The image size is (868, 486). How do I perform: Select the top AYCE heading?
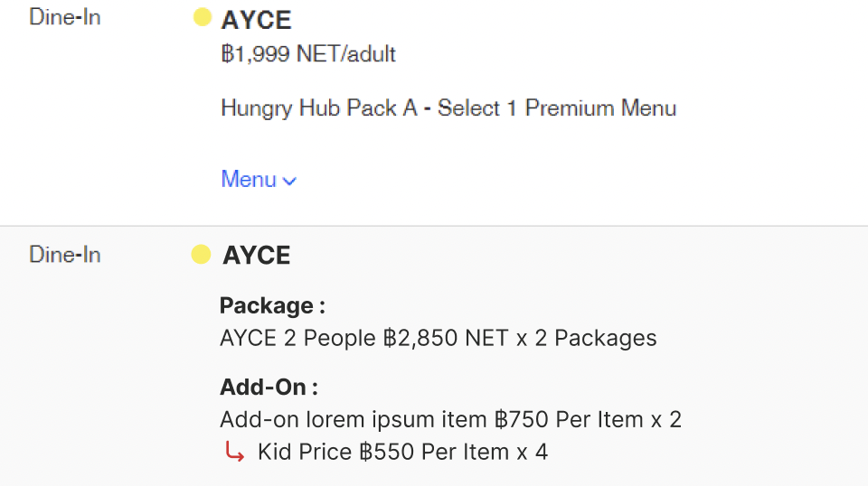[257, 19]
